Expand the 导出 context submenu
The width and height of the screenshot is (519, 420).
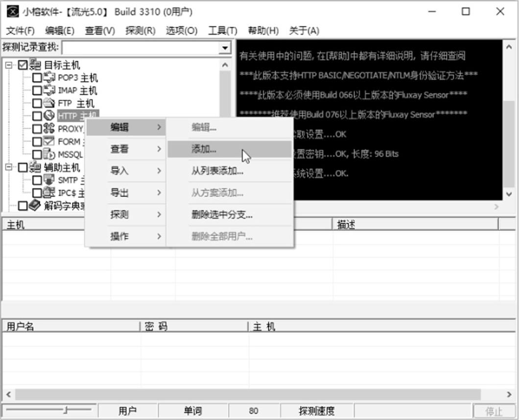[x=126, y=193]
